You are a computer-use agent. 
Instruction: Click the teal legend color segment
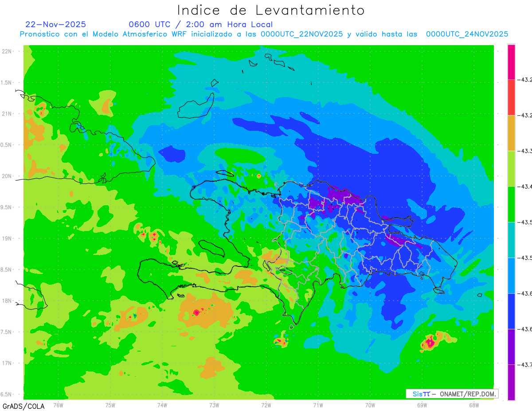tap(511, 240)
